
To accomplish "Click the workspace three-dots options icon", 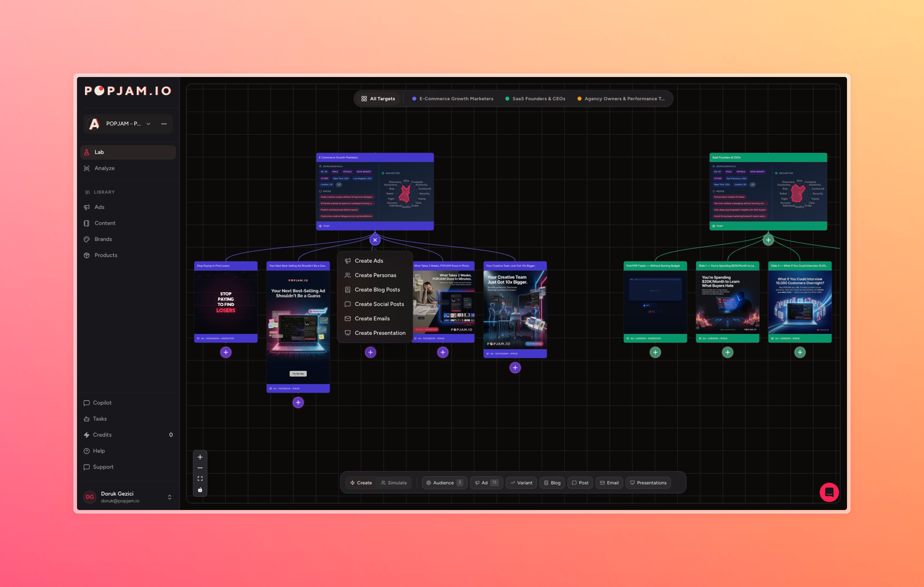I will pos(164,123).
